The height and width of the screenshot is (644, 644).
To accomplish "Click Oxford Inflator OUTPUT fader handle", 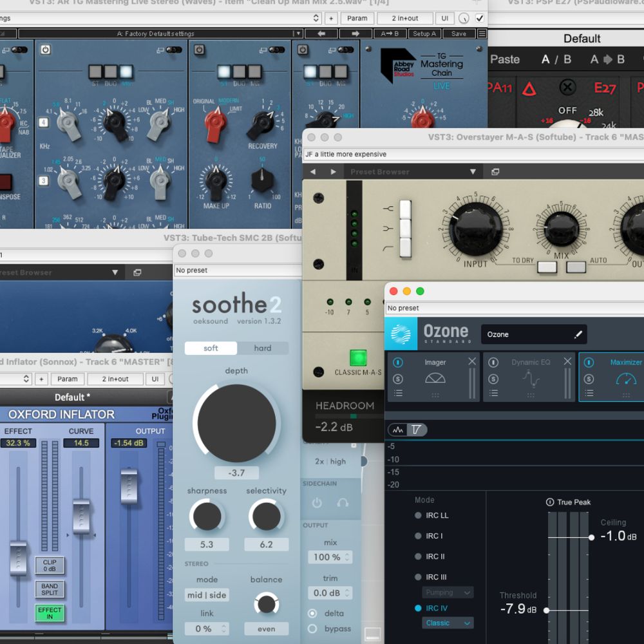I will coord(129,487).
